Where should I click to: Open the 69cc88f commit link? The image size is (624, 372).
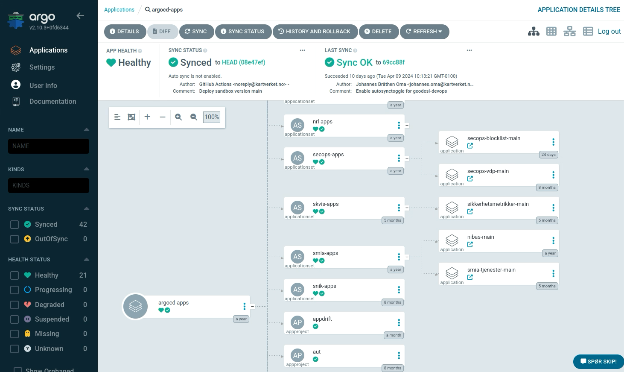click(x=394, y=62)
